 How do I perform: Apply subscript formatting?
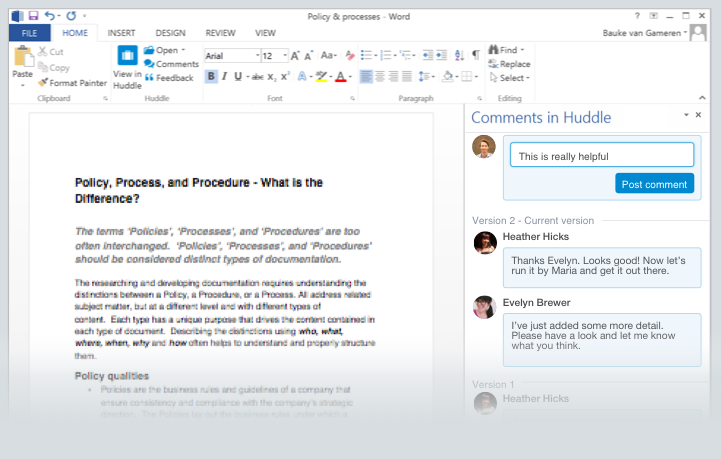point(272,77)
